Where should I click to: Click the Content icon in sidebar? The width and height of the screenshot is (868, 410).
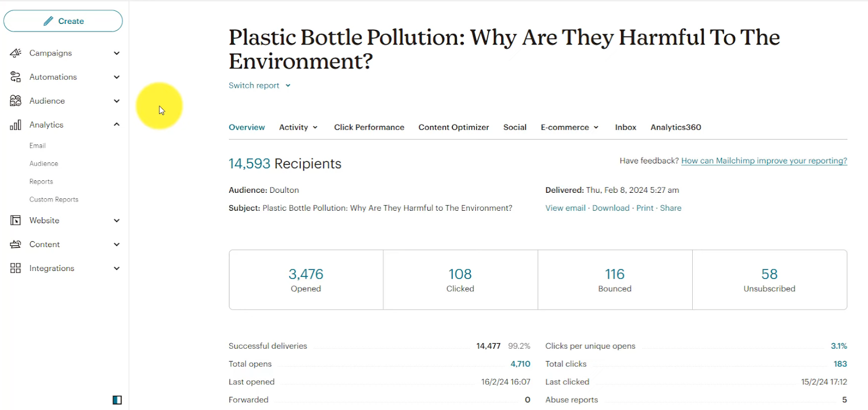pos(16,244)
